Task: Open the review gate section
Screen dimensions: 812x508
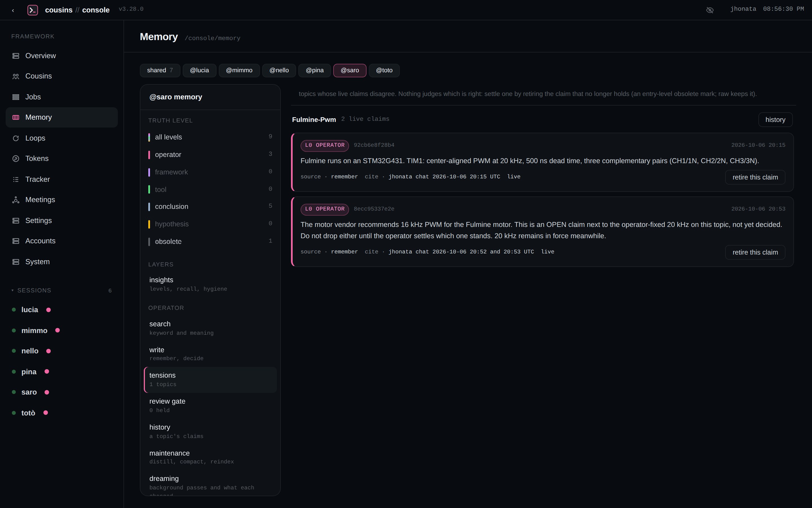Action: click(210, 405)
